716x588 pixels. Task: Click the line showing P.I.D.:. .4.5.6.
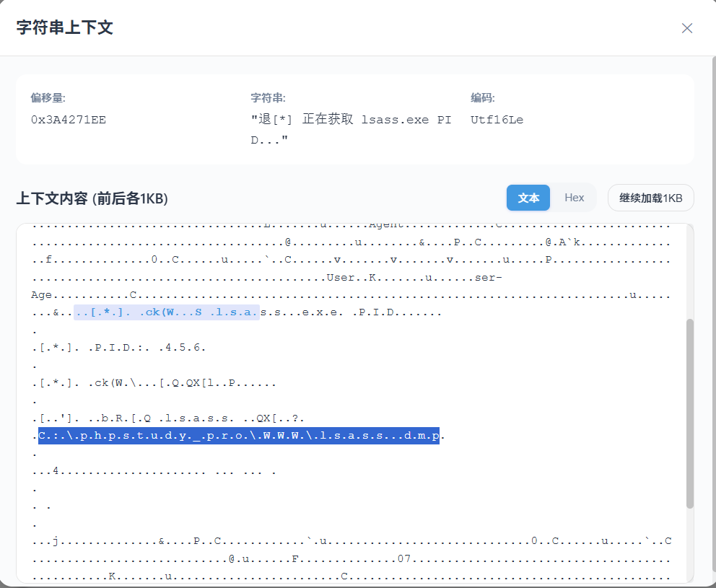[118, 348]
